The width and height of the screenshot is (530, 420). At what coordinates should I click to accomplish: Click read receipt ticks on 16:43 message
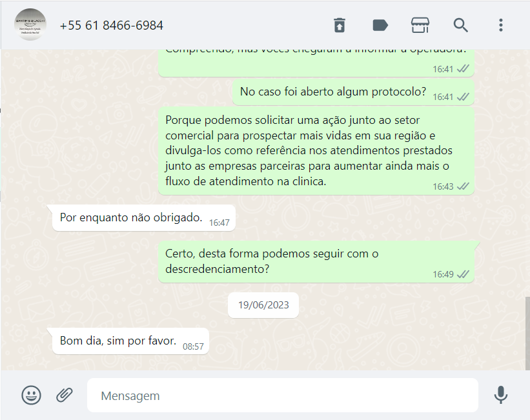click(x=463, y=186)
